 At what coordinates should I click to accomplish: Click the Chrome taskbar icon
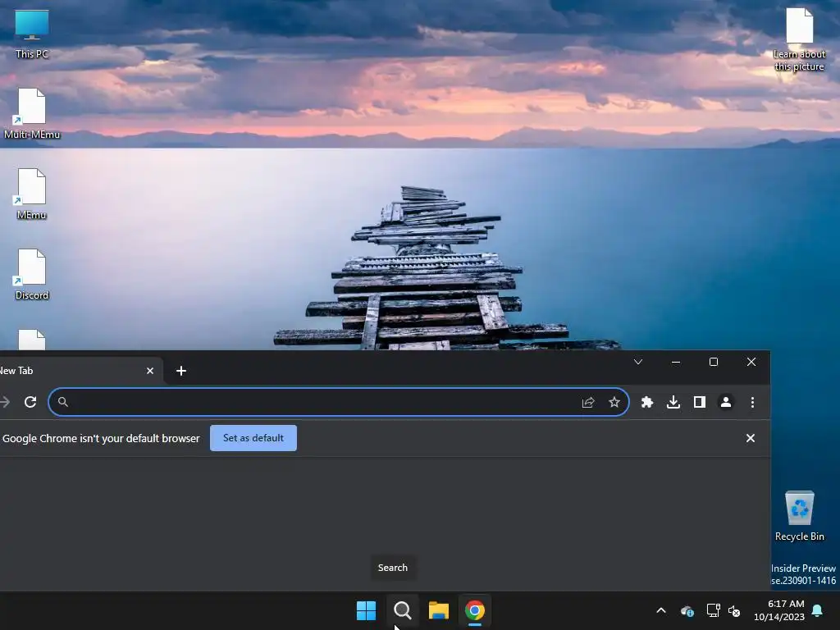click(x=475, y=610)
